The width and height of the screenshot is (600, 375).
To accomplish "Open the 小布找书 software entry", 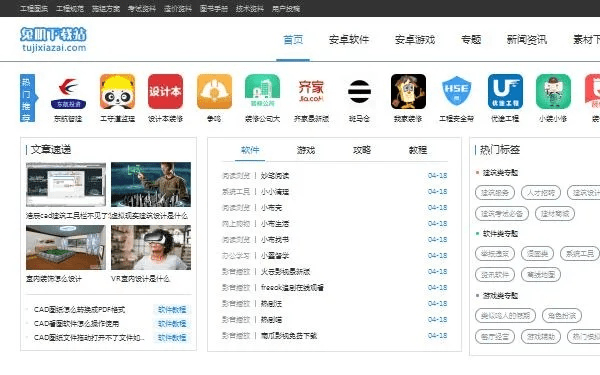I will (275, 240).
